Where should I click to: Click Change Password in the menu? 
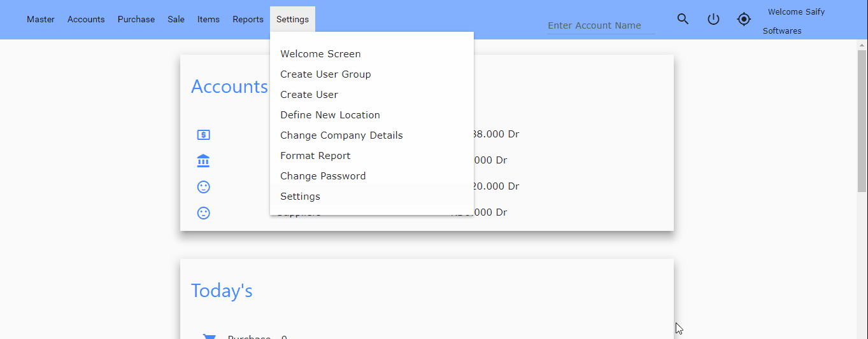pyautogui.click(x=323, y=176)
